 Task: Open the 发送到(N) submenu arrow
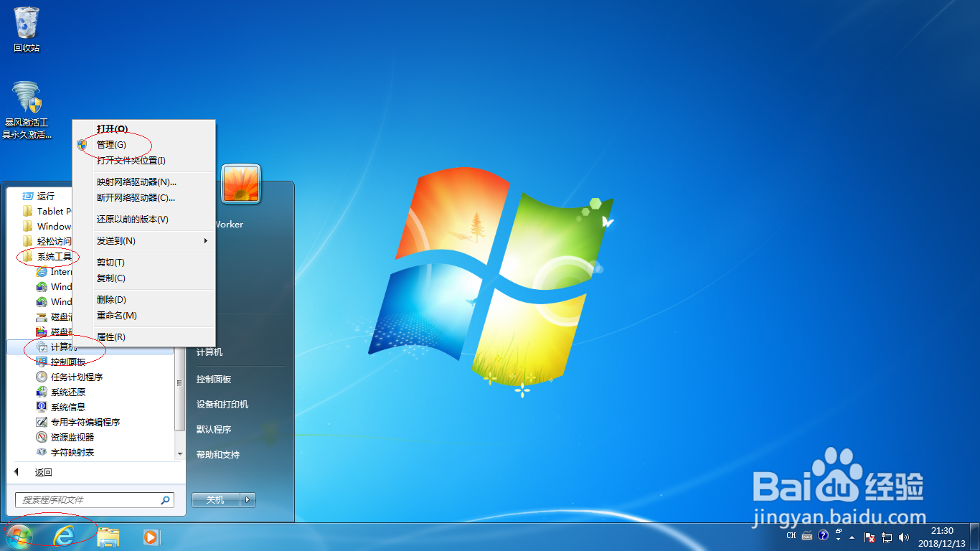[206, 240]
